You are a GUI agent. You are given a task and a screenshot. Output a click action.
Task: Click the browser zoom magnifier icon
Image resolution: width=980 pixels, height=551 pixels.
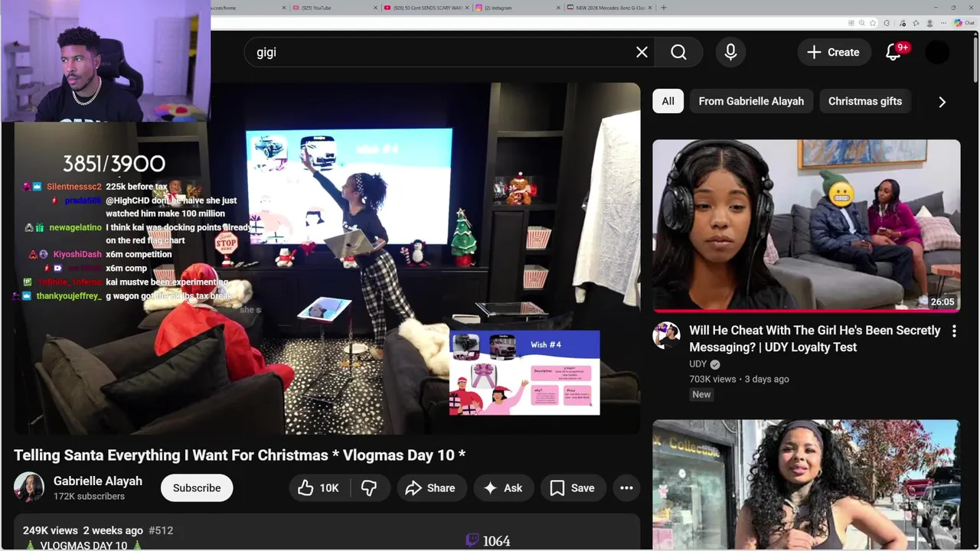(x=862, y=23)
